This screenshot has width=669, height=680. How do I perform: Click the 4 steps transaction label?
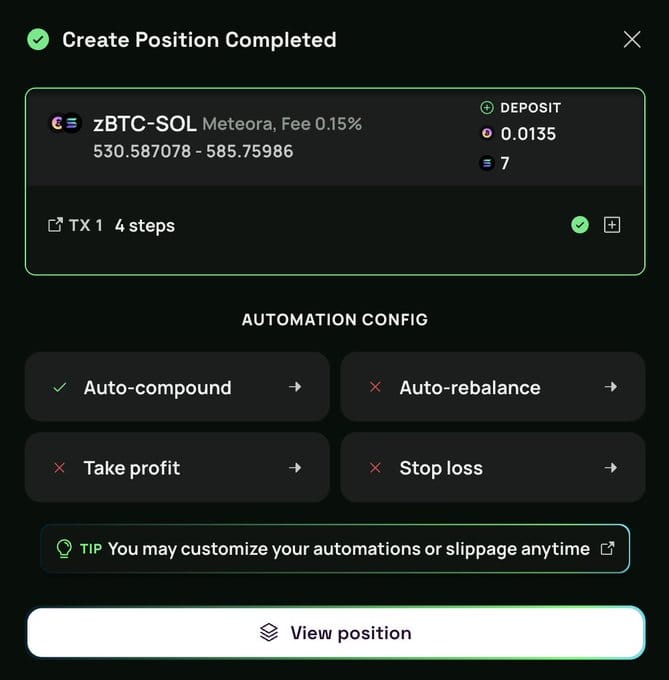(145, 226)
